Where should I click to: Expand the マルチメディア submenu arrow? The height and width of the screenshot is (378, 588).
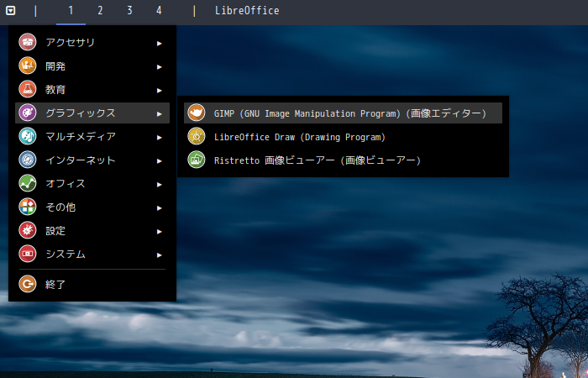coord(160,138)
